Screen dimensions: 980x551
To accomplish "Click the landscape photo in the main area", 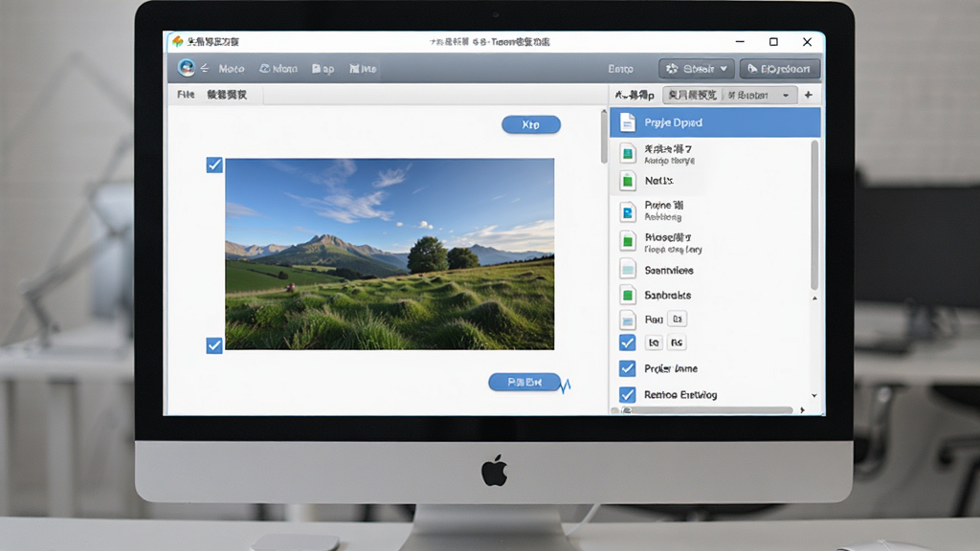I will (x=390, y=253).
